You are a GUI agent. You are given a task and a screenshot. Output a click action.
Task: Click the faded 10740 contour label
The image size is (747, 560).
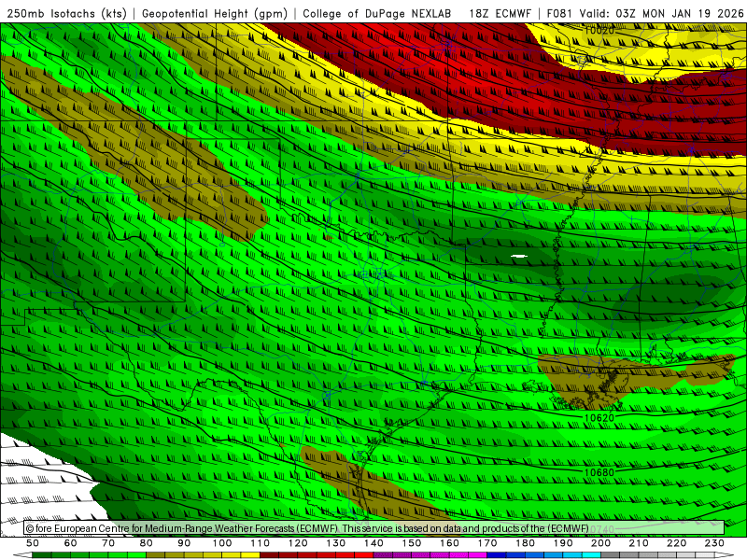(601, 529)
